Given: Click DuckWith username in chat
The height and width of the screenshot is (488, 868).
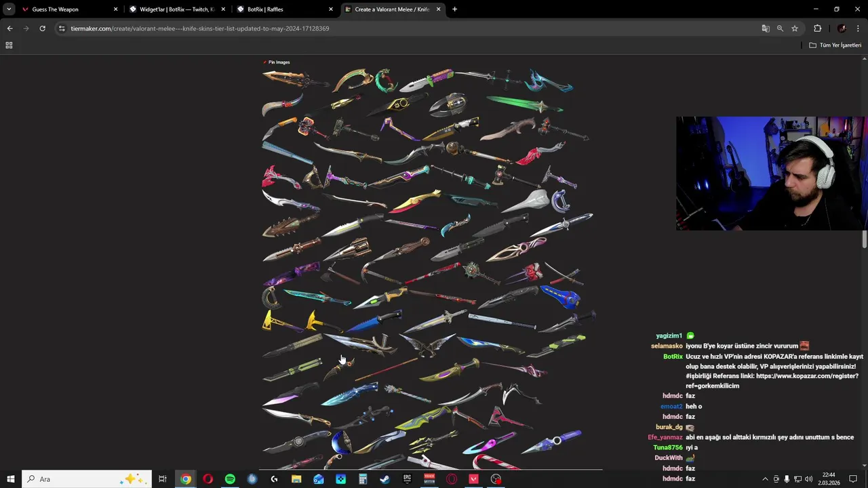Looking at the screenshot, I should [669, 457].
